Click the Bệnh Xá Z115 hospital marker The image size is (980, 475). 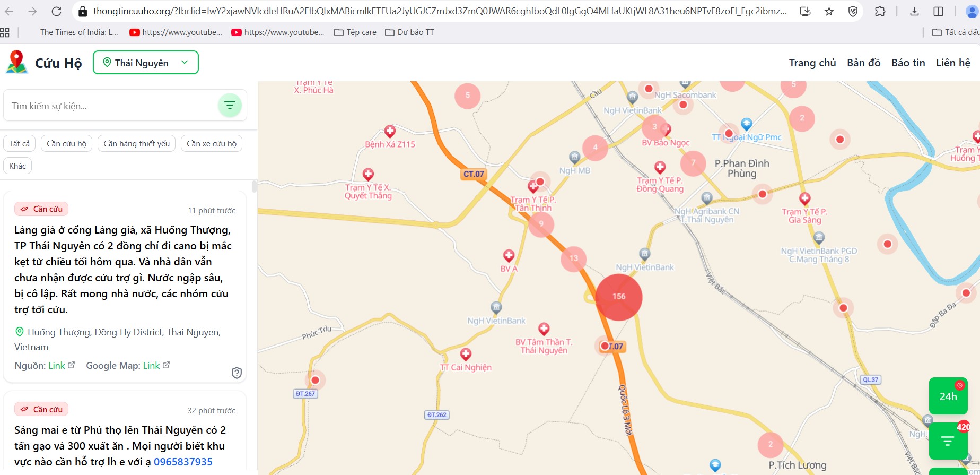(x=390, y=132)
